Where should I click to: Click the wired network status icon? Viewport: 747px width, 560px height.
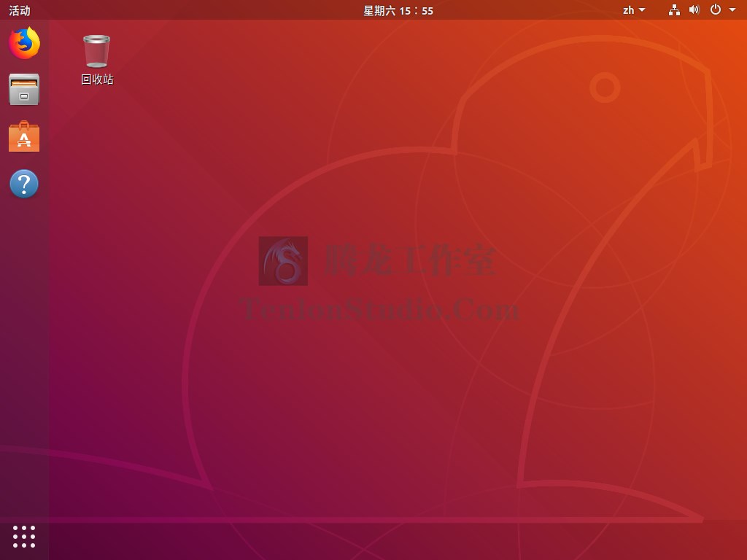[x=674, y=10]
